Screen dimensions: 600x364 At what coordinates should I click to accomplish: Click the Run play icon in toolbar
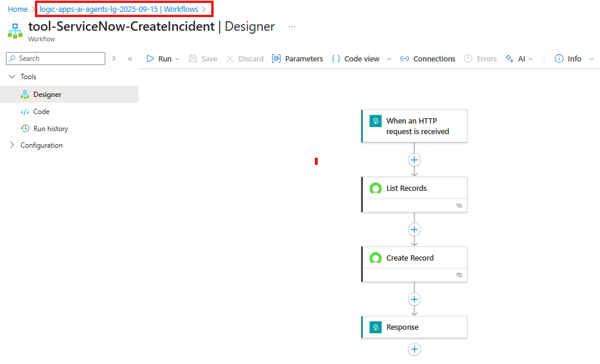(x=150, y=58)
